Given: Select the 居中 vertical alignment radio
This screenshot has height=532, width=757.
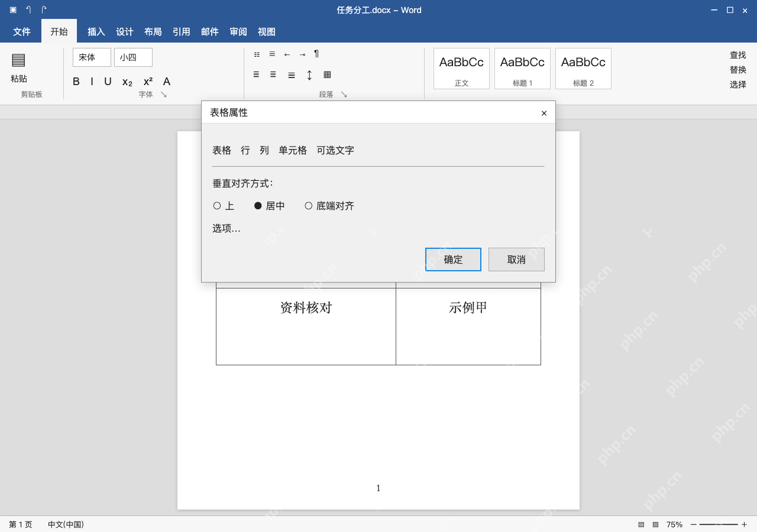Looking at the screenshot, I should (258, 206).
